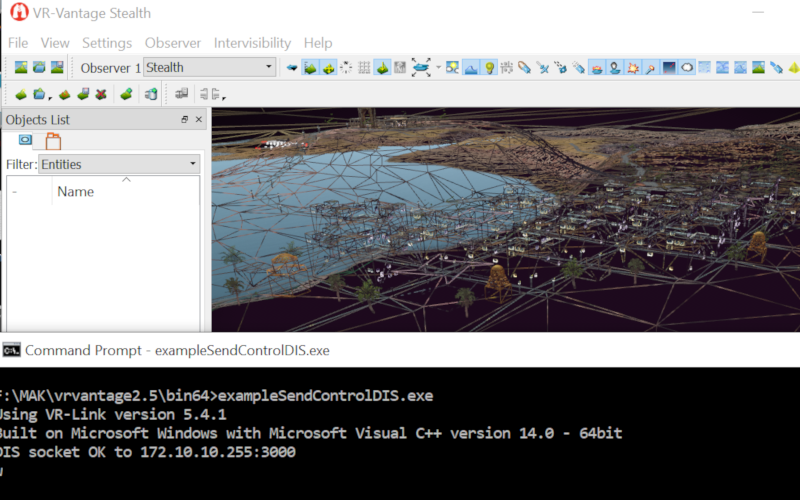Click the 'DIS socket OK to 172.10.10.255:3000' line
The height and width of the screenshot is (500, 800).
pyautogui.click(x=147, y=452)
